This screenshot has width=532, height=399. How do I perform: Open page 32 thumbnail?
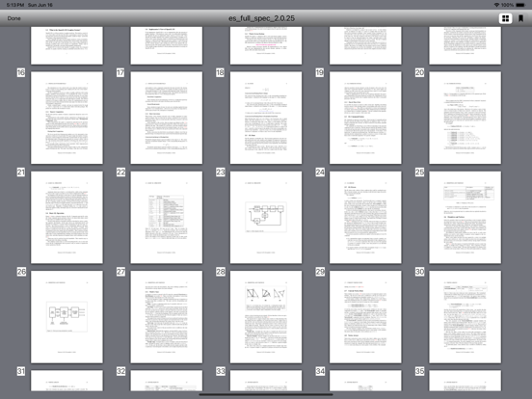click(x=166, y=381)
